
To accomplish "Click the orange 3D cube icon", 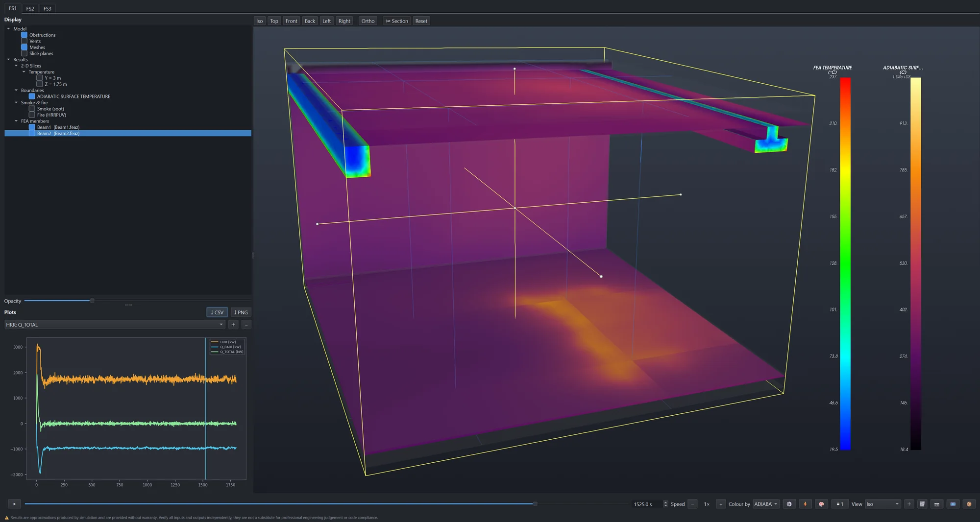I will click(969, 504).
